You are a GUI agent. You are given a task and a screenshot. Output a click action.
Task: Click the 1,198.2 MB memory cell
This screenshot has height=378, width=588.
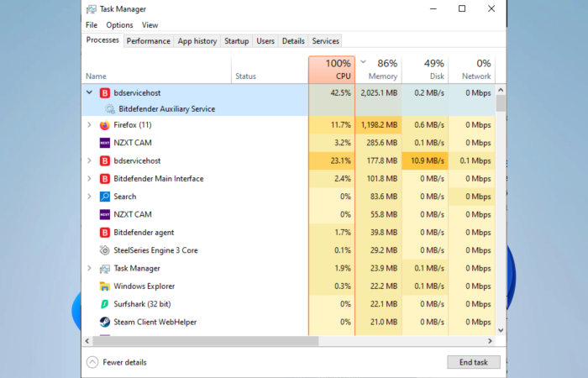(x=378, y=125)
